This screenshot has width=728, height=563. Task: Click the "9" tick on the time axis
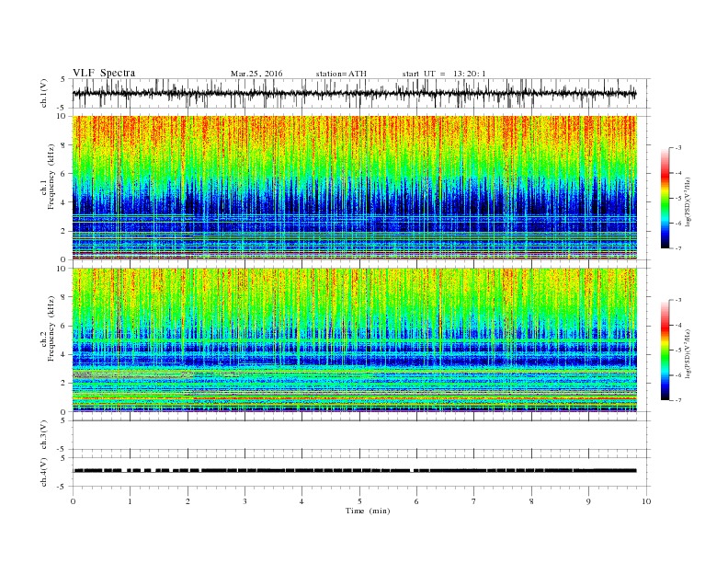tap(588, 501)
